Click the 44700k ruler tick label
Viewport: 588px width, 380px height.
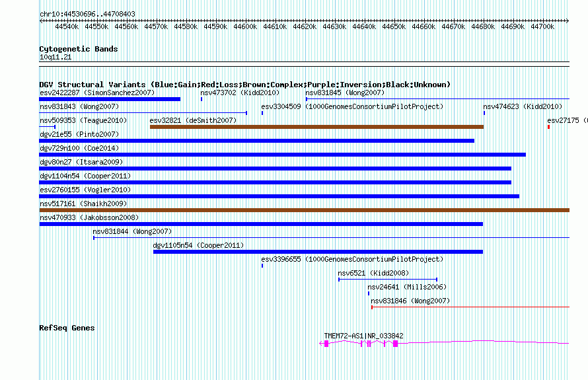pos(542,26)
